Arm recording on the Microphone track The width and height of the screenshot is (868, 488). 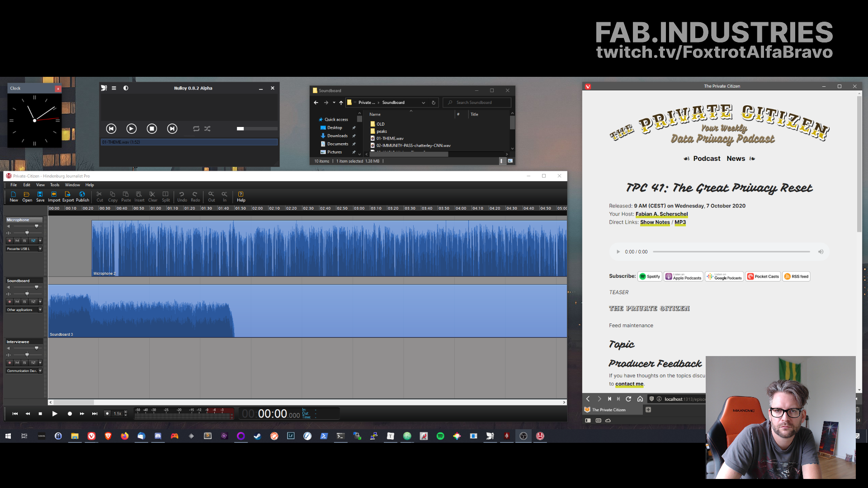tap(9, 241)
